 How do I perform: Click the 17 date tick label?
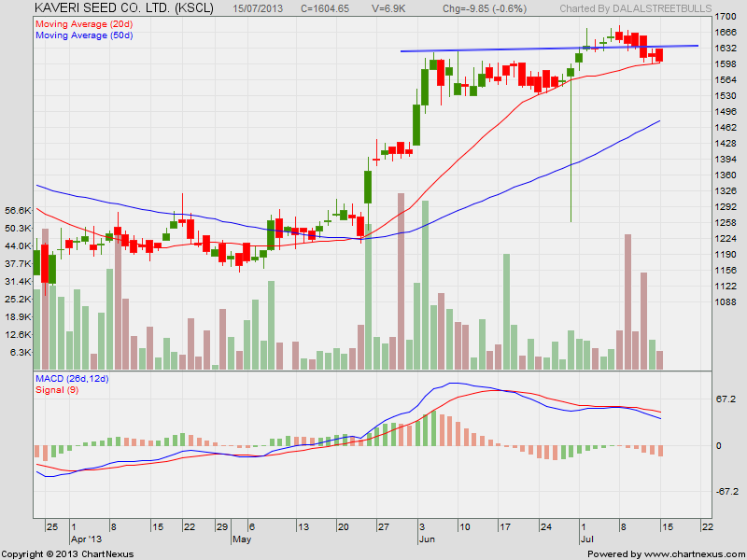point(505,526)
